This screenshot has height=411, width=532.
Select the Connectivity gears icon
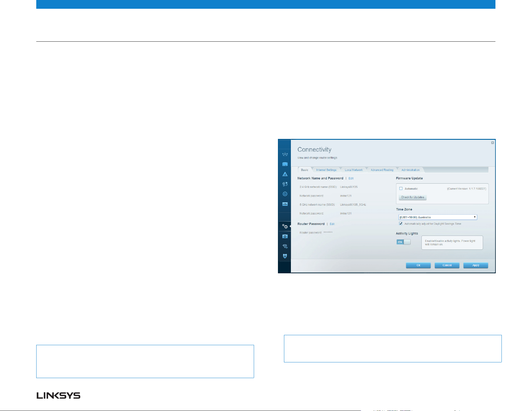pyautogui.click(x=285, y=226)
